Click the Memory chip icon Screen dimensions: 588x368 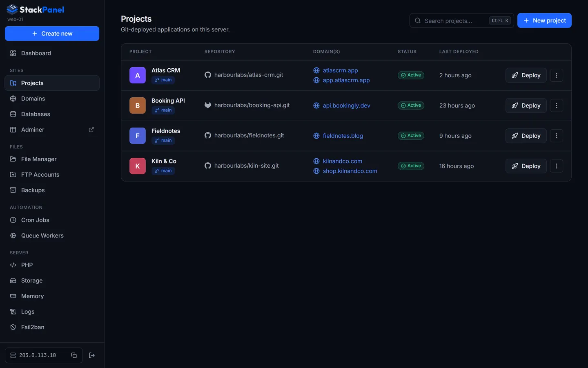point(13,296)
